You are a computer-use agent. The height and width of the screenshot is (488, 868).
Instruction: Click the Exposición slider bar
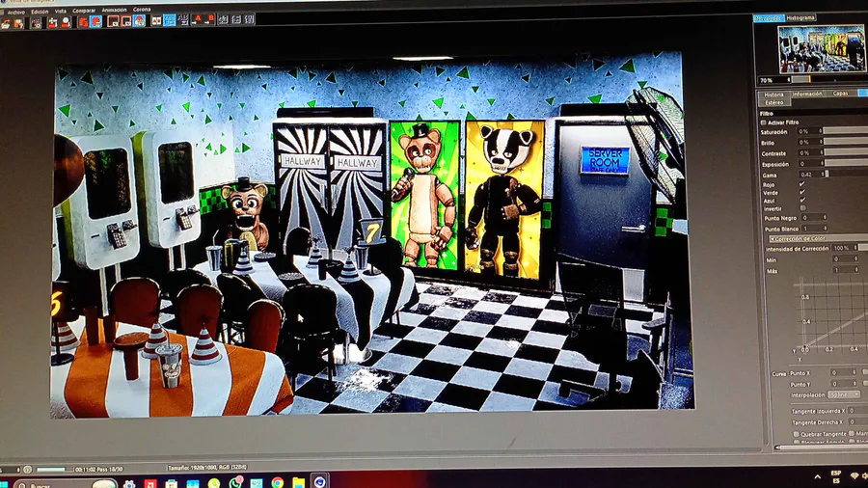click(847, 163)
